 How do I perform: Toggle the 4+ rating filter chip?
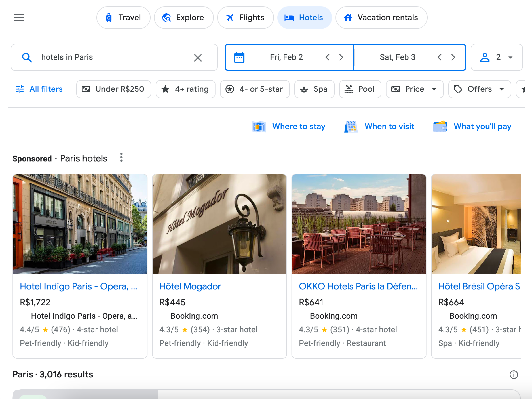pos(185,89)
